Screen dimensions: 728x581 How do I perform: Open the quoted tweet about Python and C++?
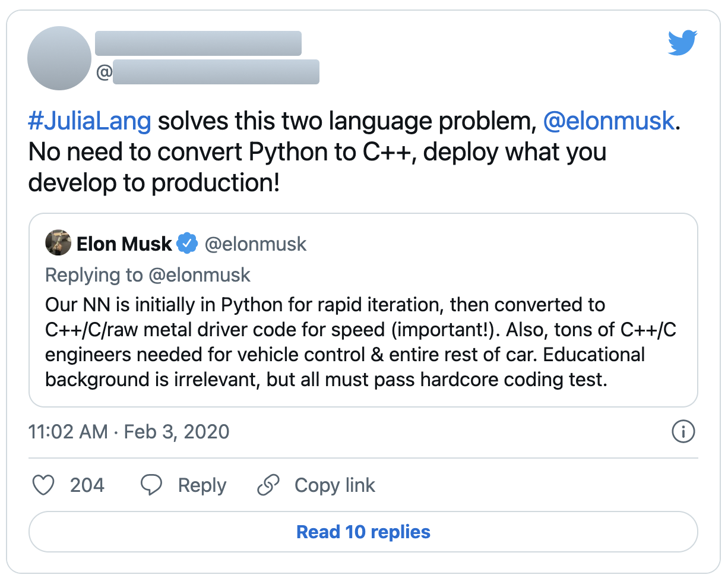tap(363, 342)
